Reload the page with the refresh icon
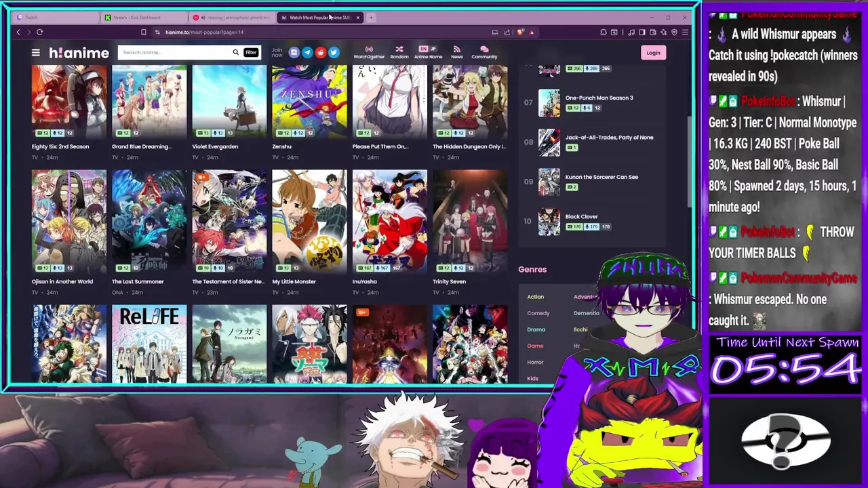Image resolution: width=868 pixels, height=488 pixels. pos(39,32)
